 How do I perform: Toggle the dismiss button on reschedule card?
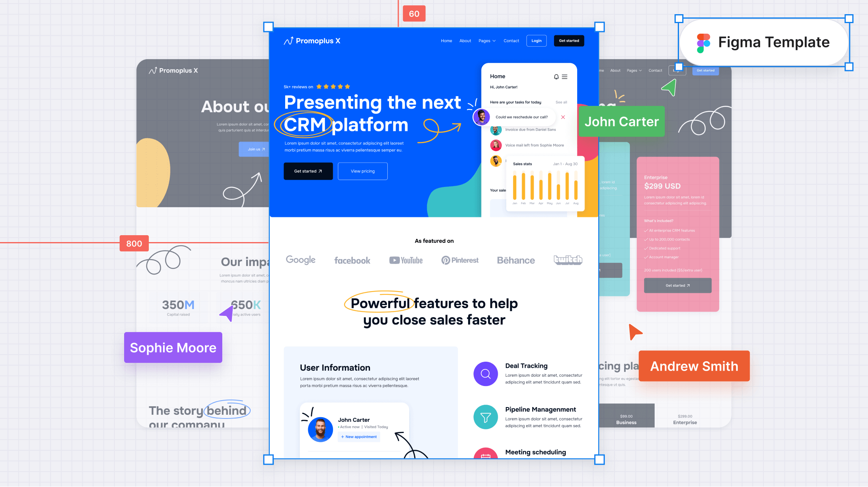tap(563, 117)
